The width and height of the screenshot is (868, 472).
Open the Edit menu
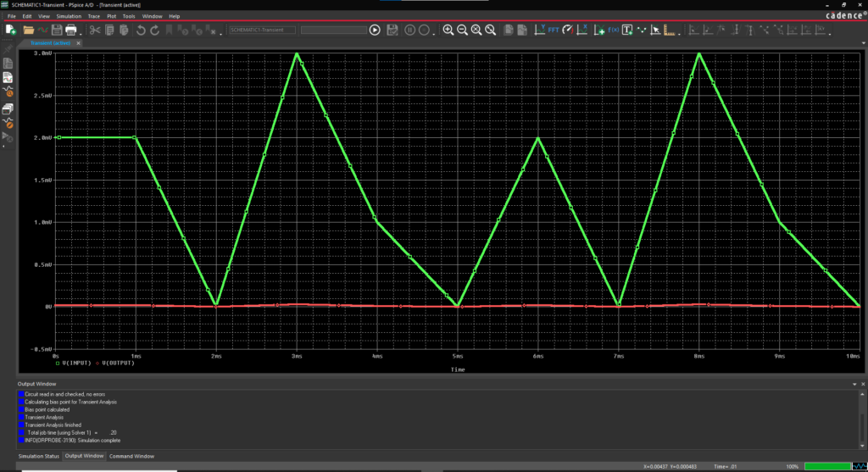(x=27, y=16)
